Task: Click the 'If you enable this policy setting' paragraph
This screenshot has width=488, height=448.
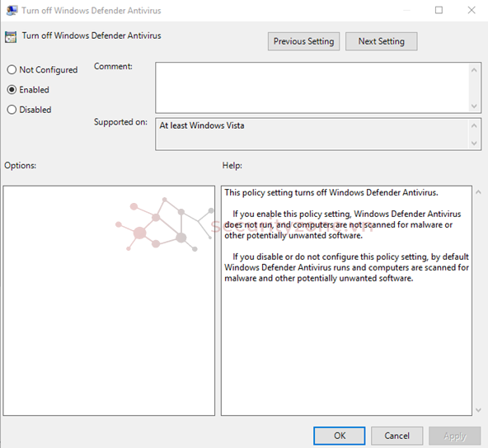Action: click(343, 224)
